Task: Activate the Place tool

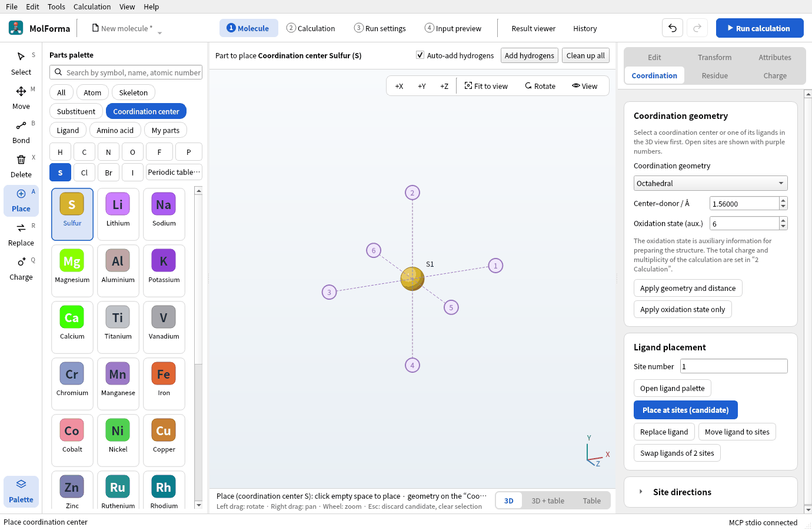Action: click(21, 200)
